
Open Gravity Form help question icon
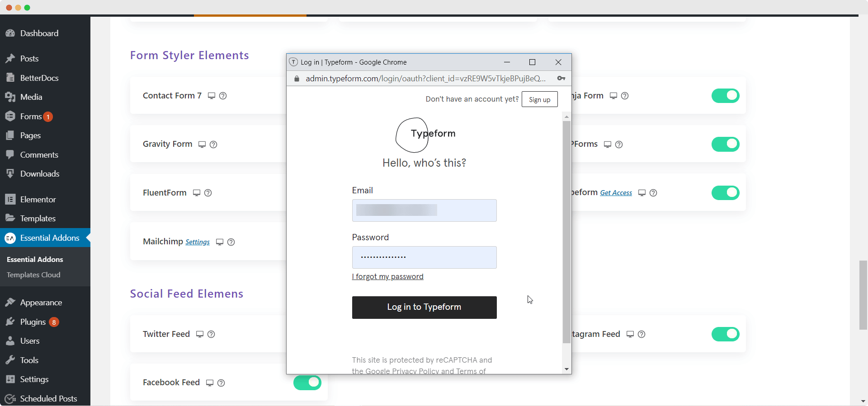213,145
